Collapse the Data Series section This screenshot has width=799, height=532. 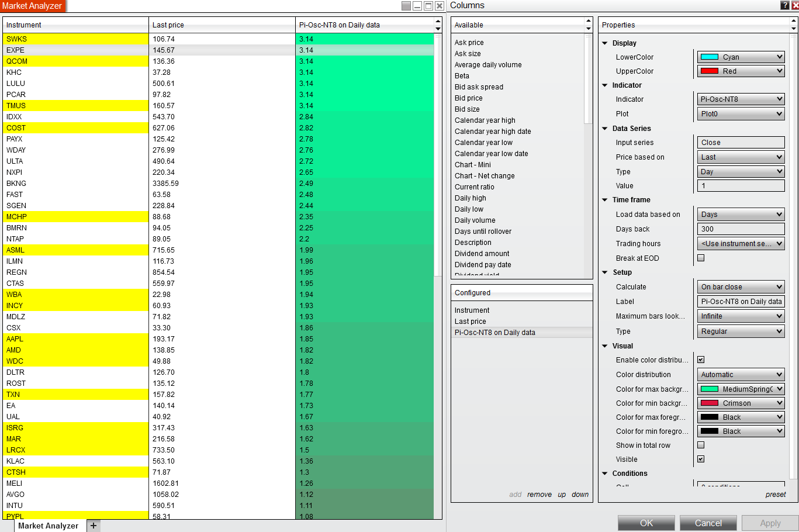pyautogui.click(x=605, y=128)
